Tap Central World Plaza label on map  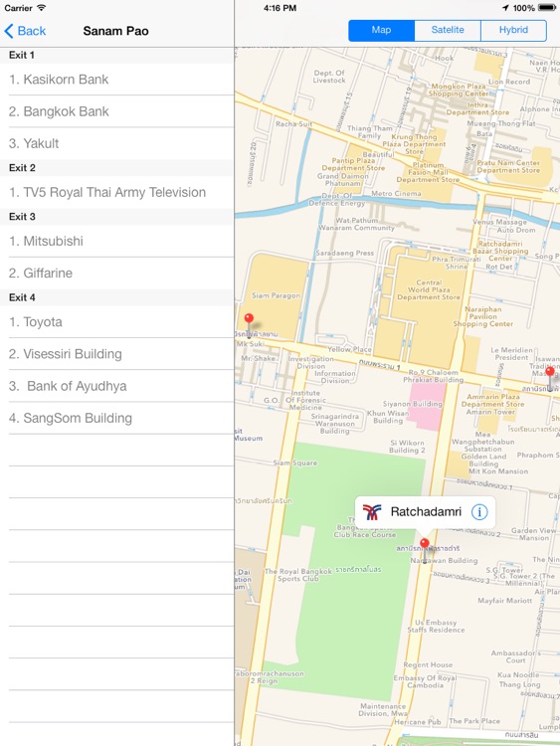tap(429, 289)
